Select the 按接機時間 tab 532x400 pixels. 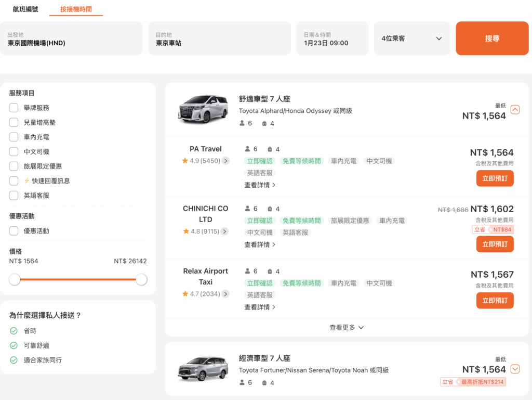[76, 9]
